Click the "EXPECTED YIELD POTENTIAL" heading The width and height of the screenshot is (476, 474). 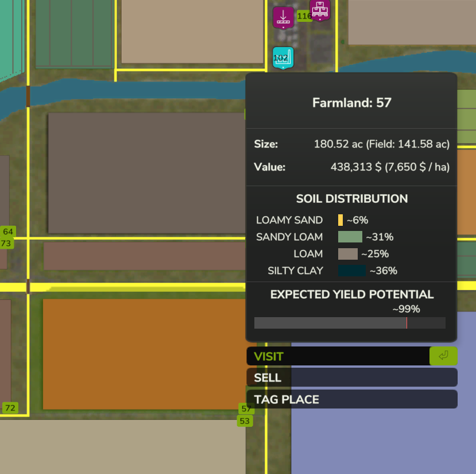[352, 294]
